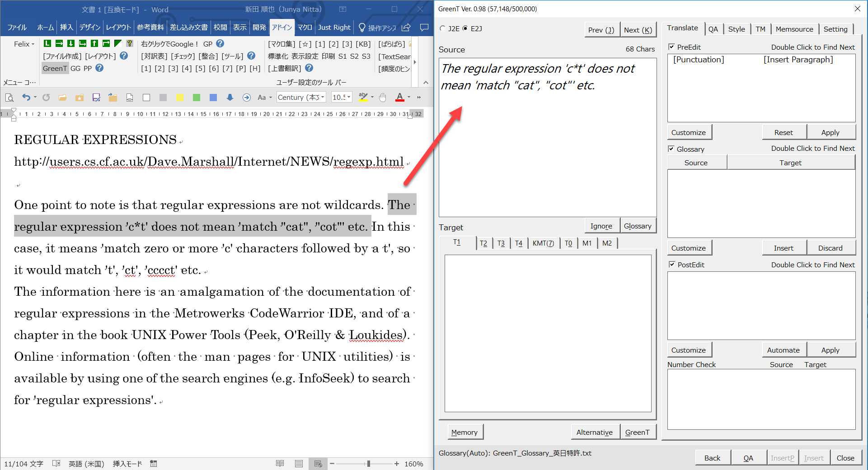Click the print preview magnifier icon
Viewport: 868px width, 470px height.
9,98
